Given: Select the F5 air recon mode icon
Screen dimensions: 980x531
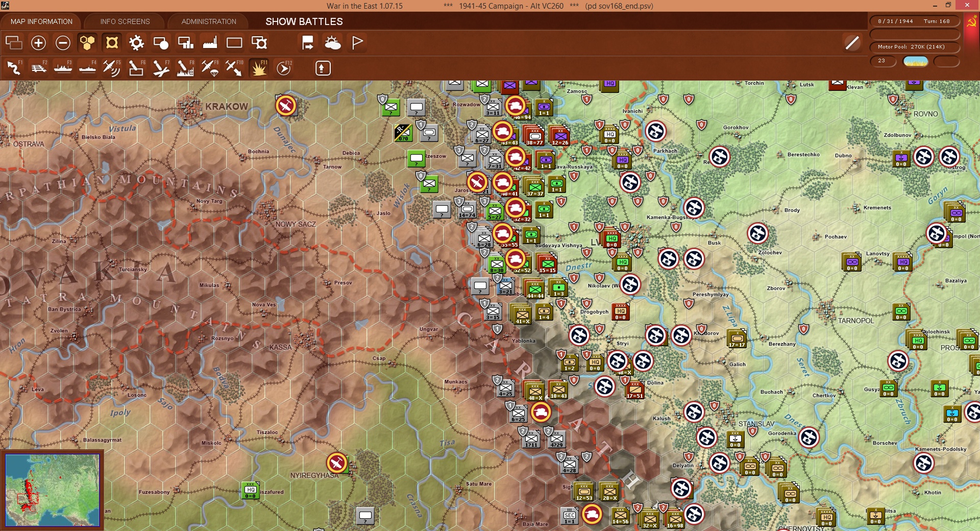Looking at the screenshot, I should click(112, 68).
